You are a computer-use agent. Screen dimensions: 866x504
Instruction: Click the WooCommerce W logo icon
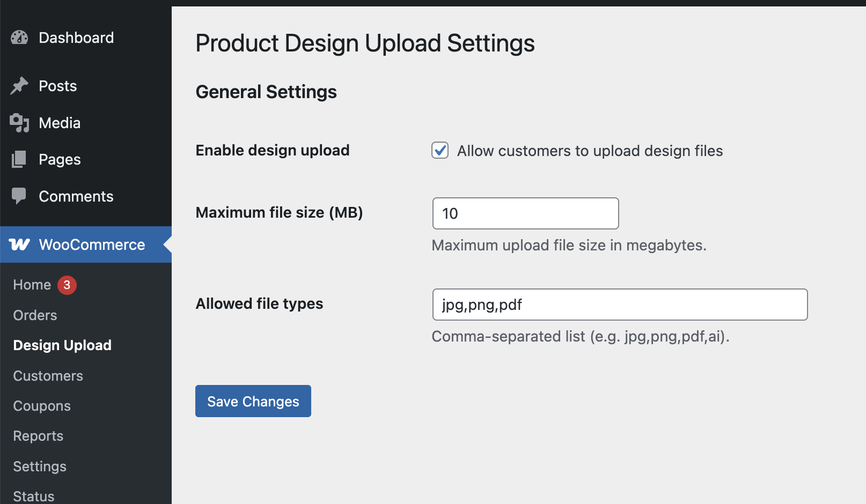pyautogui.click(x=19, y=244)
